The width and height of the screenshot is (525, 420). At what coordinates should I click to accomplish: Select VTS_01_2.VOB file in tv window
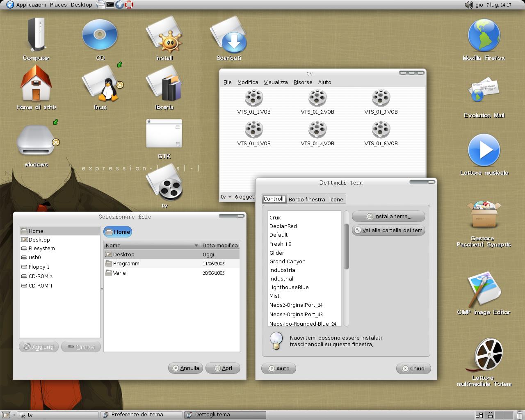(x=317, y=103)
